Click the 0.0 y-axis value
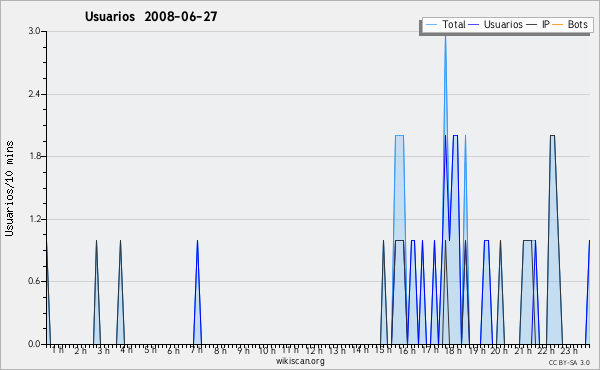Screen dimensions: 600x370 point(34,344)
